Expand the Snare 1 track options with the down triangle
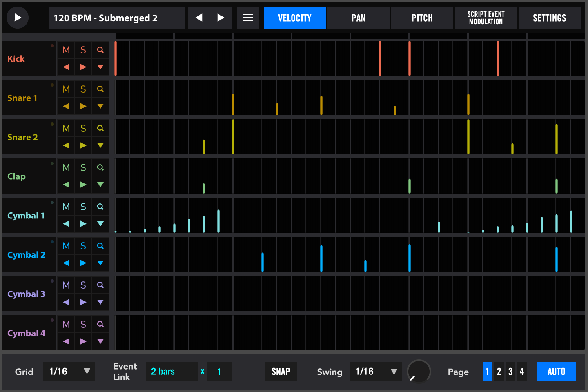 coord(100,106)
